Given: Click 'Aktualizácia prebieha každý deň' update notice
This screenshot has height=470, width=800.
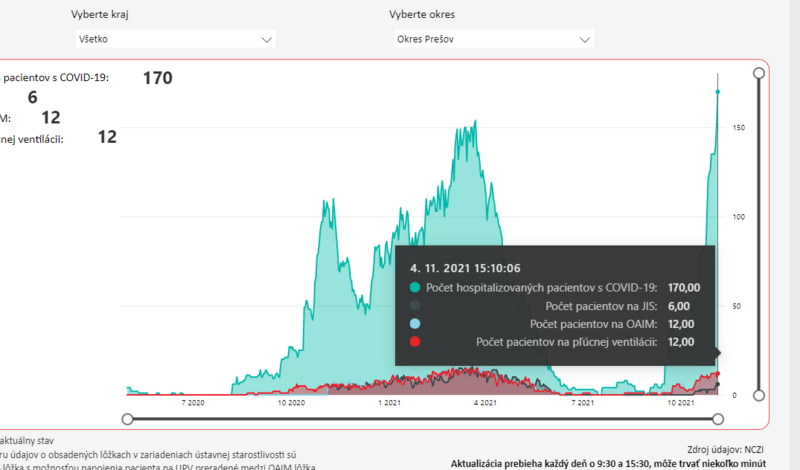Looking at the screenshot, I should coord(608,464).
